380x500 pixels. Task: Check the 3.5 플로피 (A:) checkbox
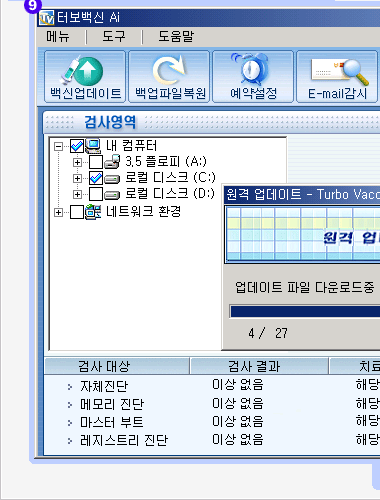(x=96, y=162)
